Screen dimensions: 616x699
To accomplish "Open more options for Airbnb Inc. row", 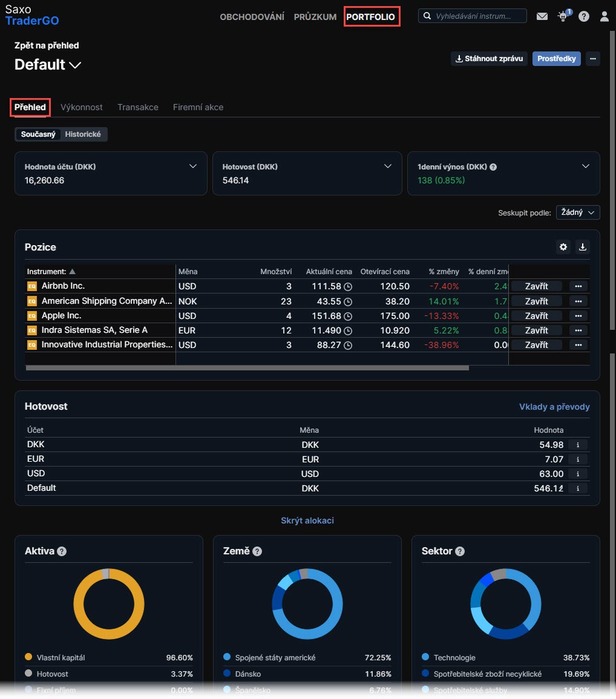I will tap(578, 286).
